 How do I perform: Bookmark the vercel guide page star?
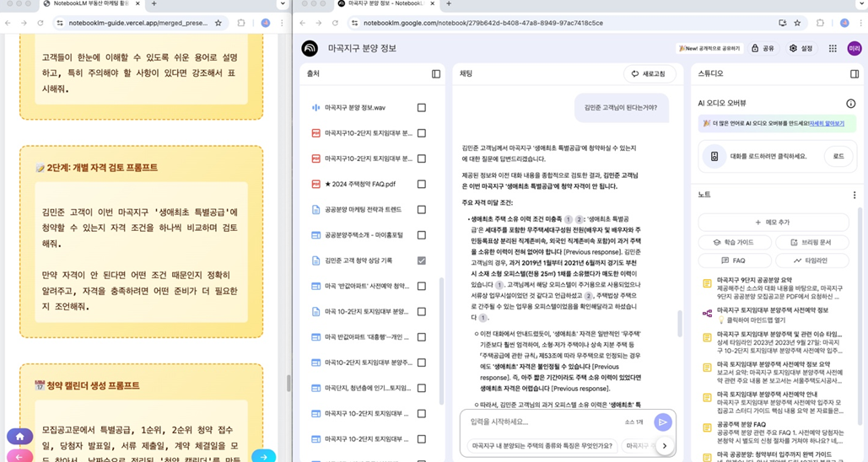coord(218,23)
